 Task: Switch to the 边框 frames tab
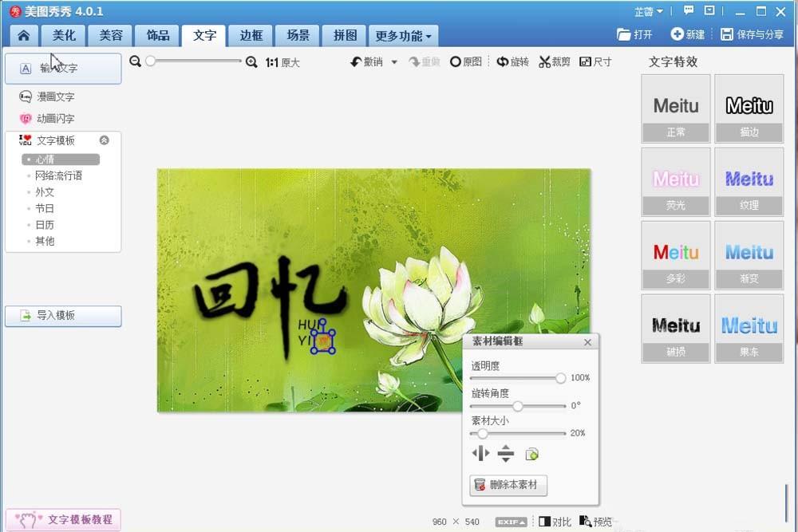click(x=251, y=35)
